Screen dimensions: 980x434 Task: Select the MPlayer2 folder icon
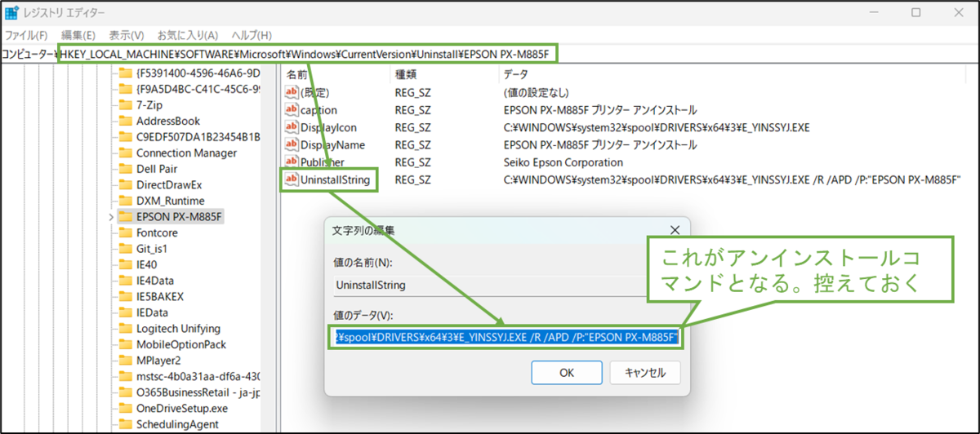click(125, 360)
